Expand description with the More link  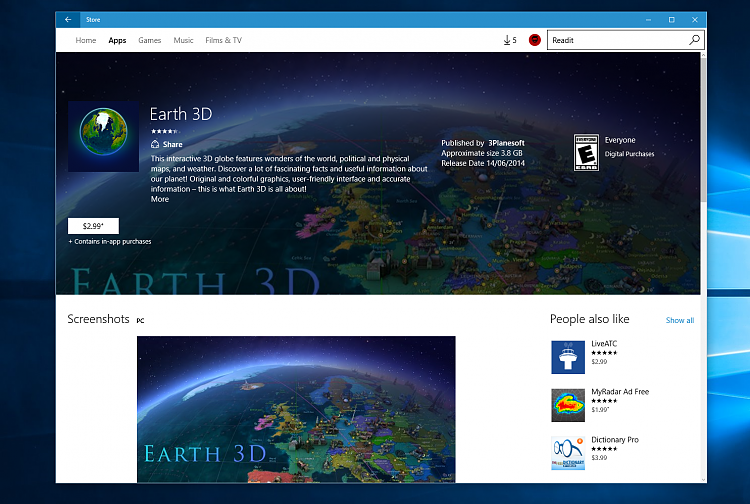(x=160, y=199)
